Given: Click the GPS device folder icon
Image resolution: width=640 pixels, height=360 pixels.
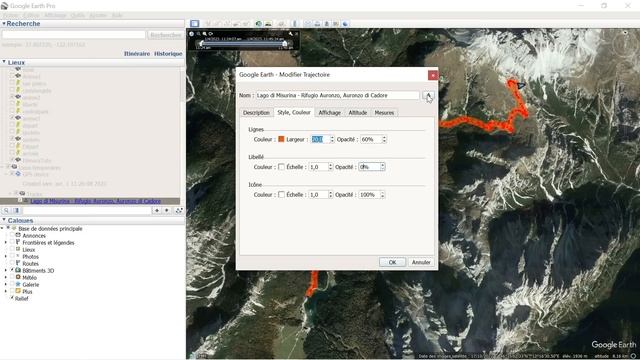Looking at the screenshot, I should click(x=18, y=174).
